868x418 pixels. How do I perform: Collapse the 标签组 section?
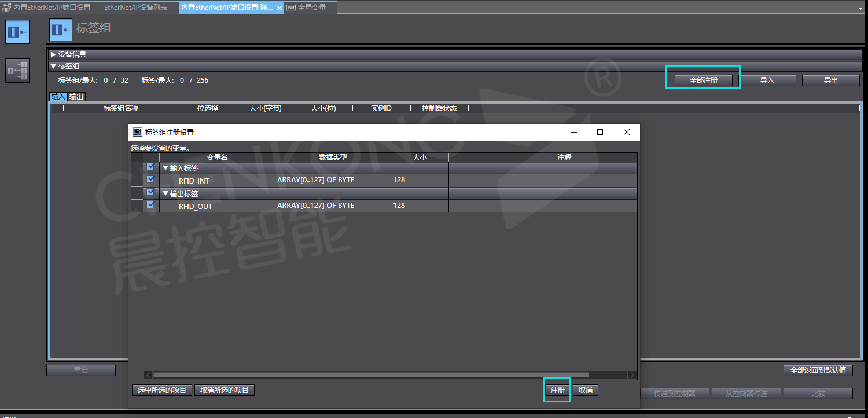coord(53,67)
